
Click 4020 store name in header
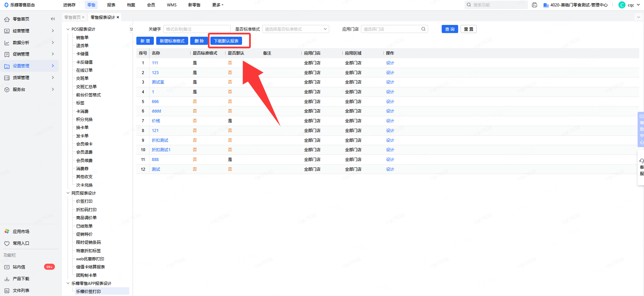coord(579,5)
